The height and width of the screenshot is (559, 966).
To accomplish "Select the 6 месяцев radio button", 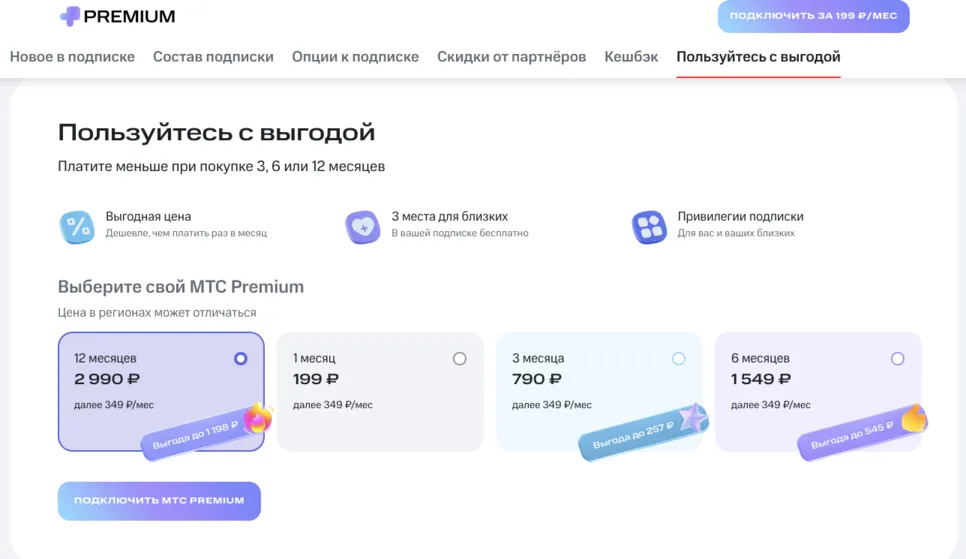I will click(898, 359).
